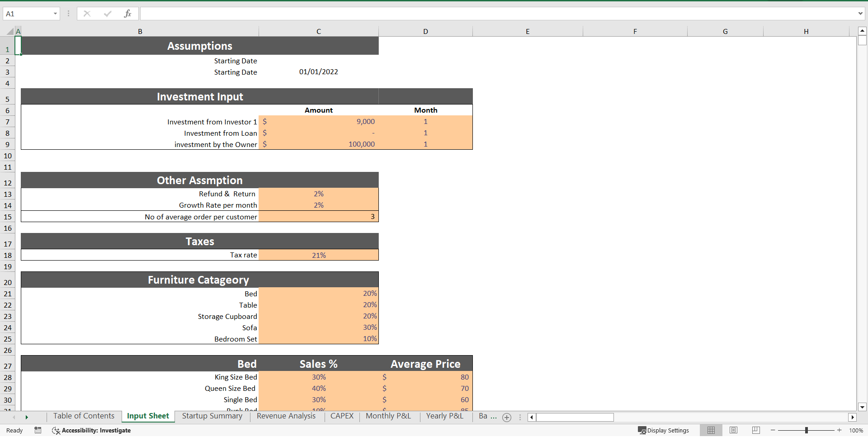Click the macro record icon near Ready
Image resolution: width=868 pixels, height=437 pixels.
pyautogui.click(x=38, y=430)
